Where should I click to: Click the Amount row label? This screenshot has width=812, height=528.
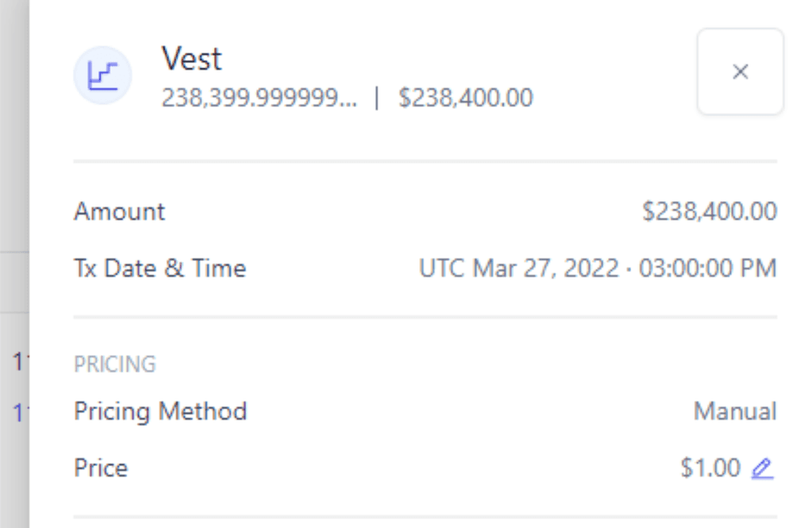tap(119, 212)
